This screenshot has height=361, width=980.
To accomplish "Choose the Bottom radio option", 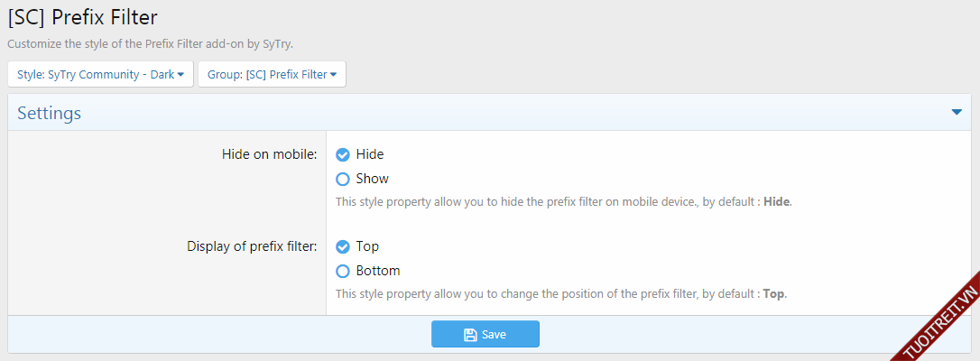I will pos(343,271).
